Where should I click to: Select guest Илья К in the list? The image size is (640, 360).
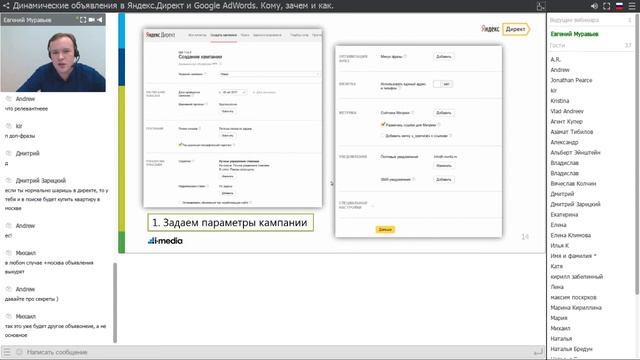tap(560, 245)
